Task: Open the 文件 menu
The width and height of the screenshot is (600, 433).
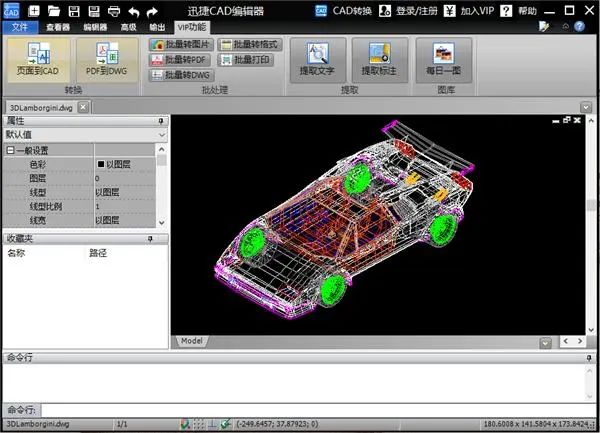Action: [20, 27]
